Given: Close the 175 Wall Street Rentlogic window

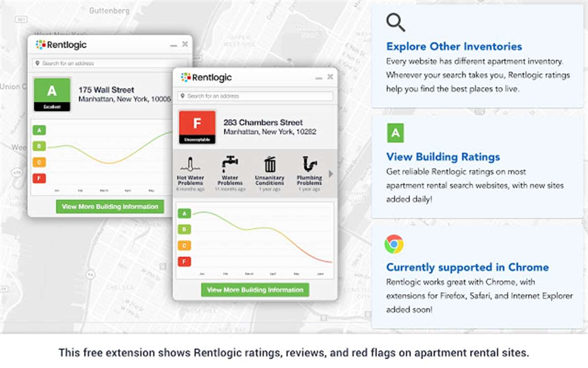Looking at the screenshot, I should [x=185, y=45].
